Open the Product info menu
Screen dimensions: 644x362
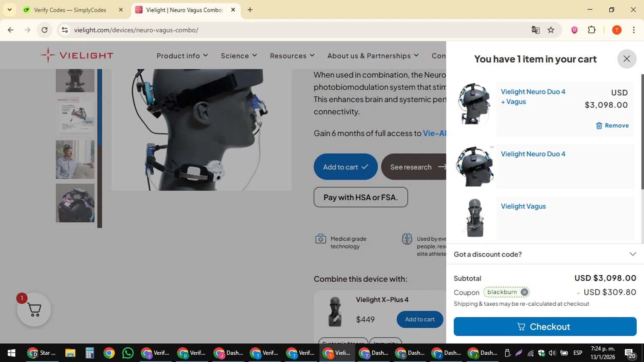pos(182,56)
